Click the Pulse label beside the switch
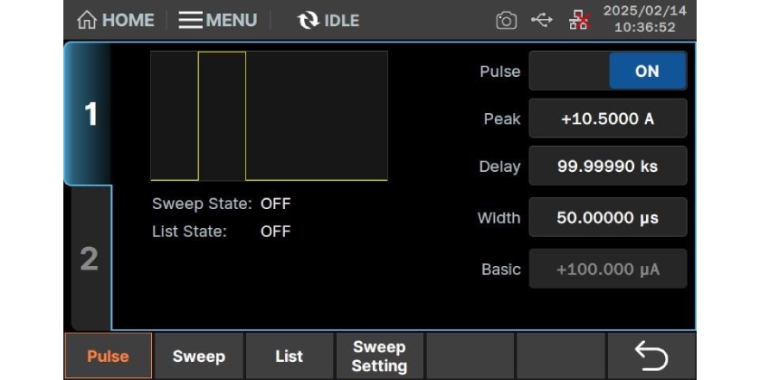This screenshot has width=760, height=380. 500,71
